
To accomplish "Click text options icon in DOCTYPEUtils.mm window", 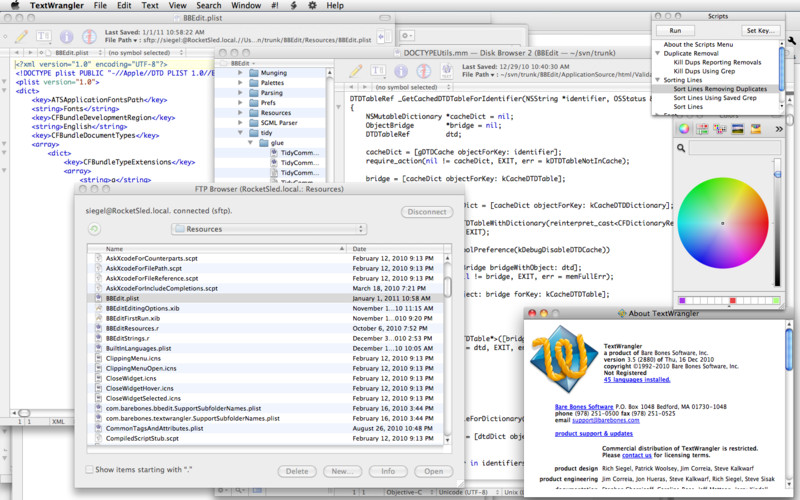I will (x=378, y=71).
